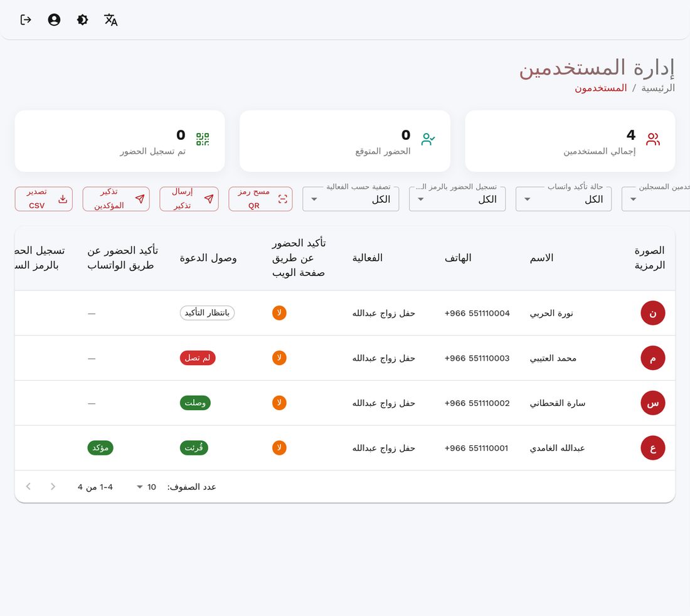Open the تسجيل الحضور بالرمز filter dropdown
This screenshot has width=690, height=616.
(x=457, y=199)
